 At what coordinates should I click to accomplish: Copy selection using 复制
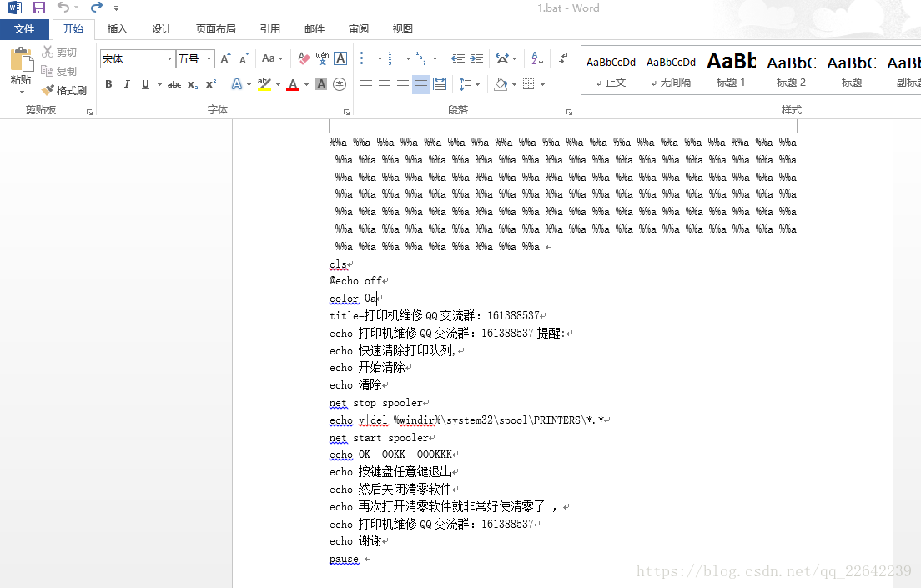pos(59,71)
